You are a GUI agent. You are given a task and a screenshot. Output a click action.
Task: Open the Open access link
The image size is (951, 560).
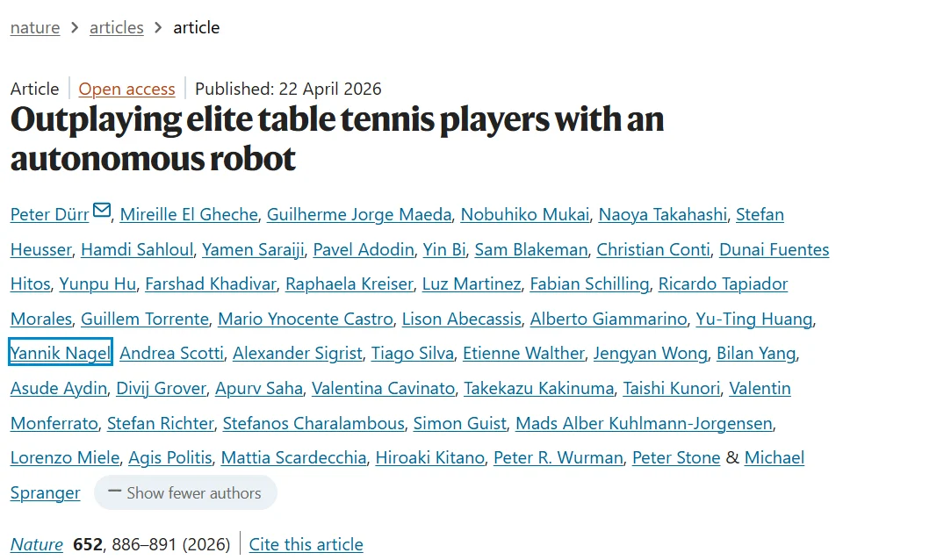126,89
